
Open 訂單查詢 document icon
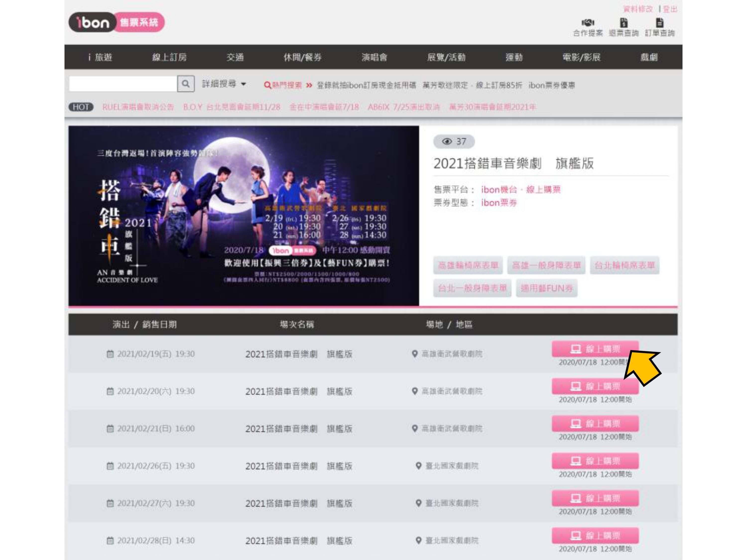coord(660,23)
